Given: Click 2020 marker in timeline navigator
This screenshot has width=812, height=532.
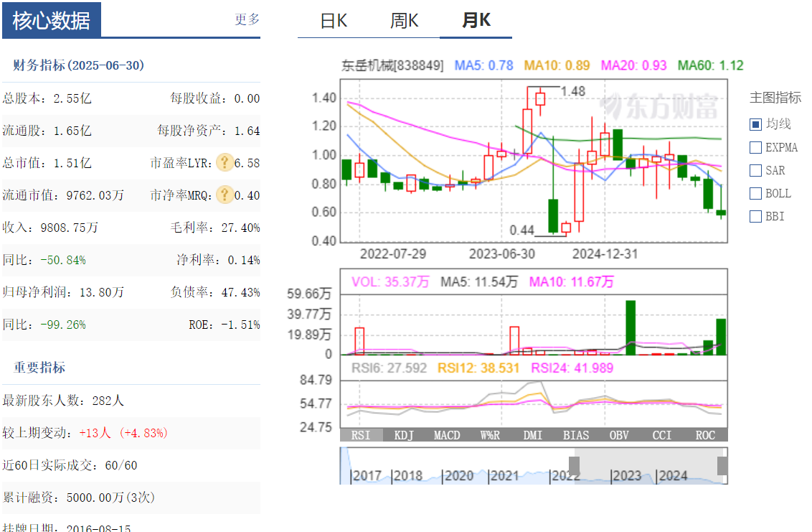Looking at the screenshot, I should (458, 475).
